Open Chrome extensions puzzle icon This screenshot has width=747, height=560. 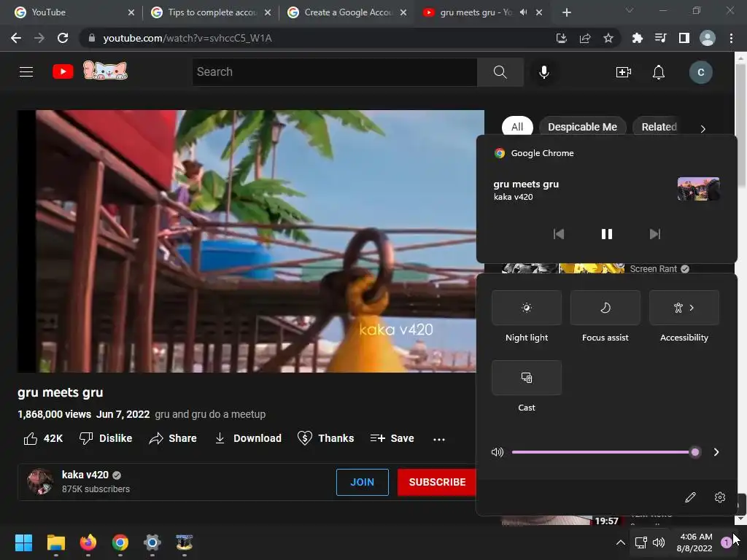point(637,38)
